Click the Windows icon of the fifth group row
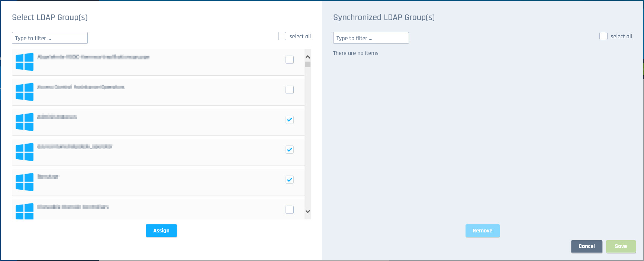644x261 pixels. (25, 182)
